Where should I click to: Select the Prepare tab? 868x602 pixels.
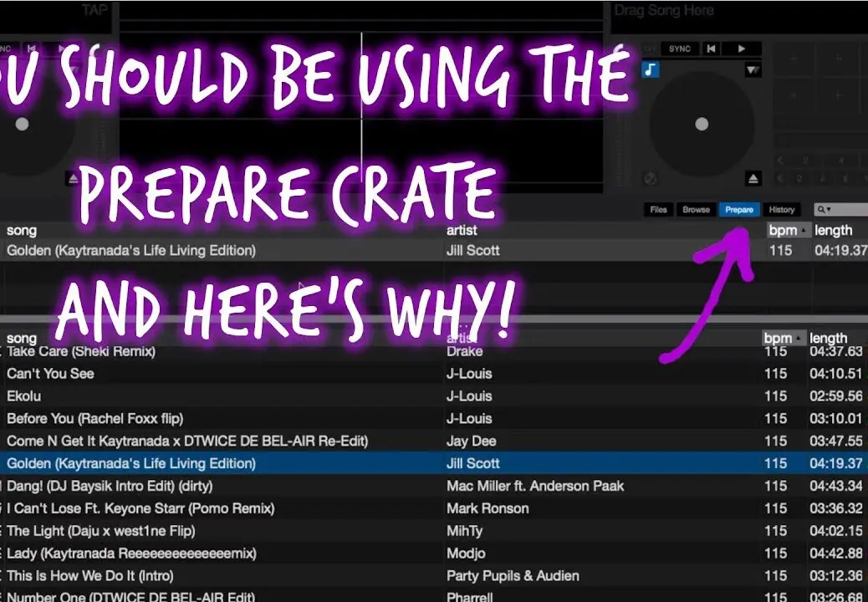click(x=739, y=210)
